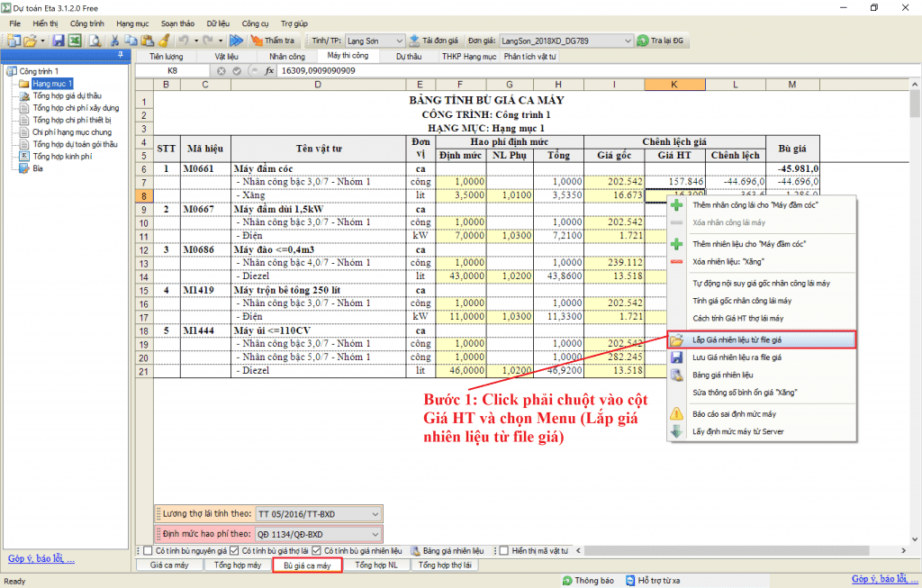This screenshot has width=922, height=588.
Task: Click red minus icon for Xóa nhiên liệu Xăng
Action: [x=677, y=262]
